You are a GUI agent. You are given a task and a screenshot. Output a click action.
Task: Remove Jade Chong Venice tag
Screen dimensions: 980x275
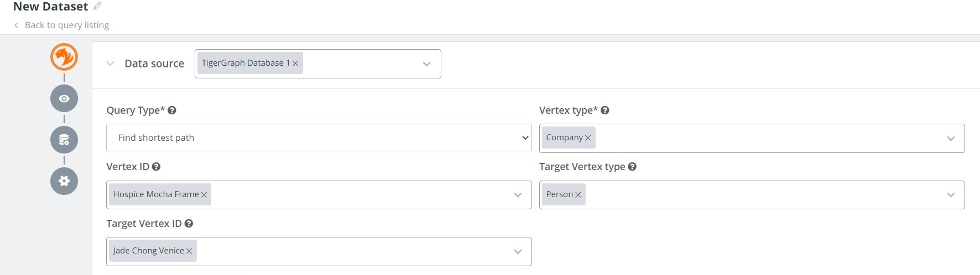coord(189,251)
